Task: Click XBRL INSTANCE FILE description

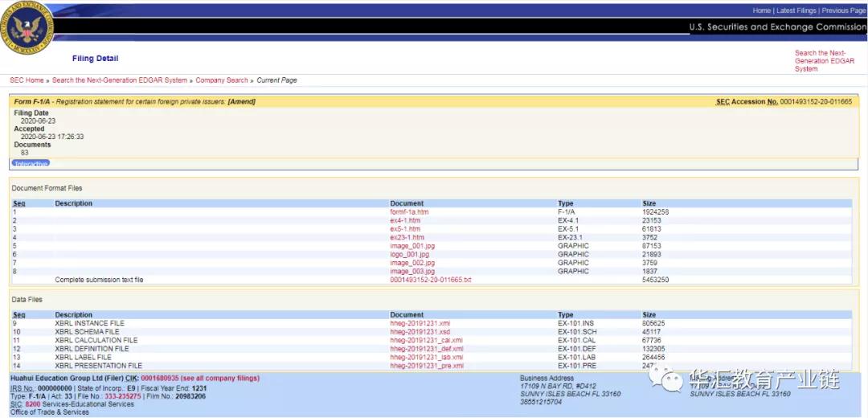Action: [90, 323]
